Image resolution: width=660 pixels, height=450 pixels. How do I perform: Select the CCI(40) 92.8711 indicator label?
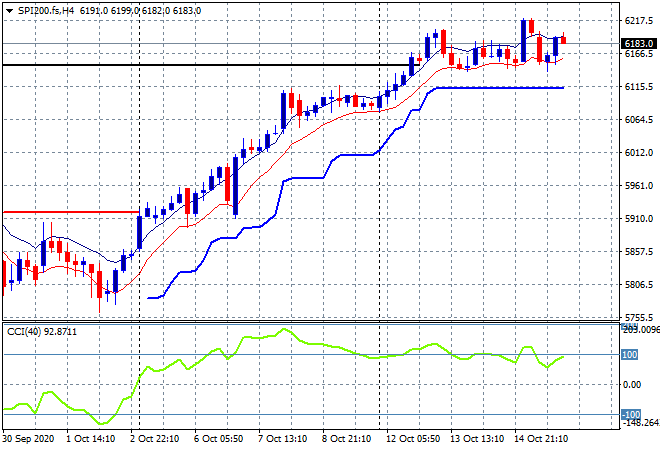point(42,332)
